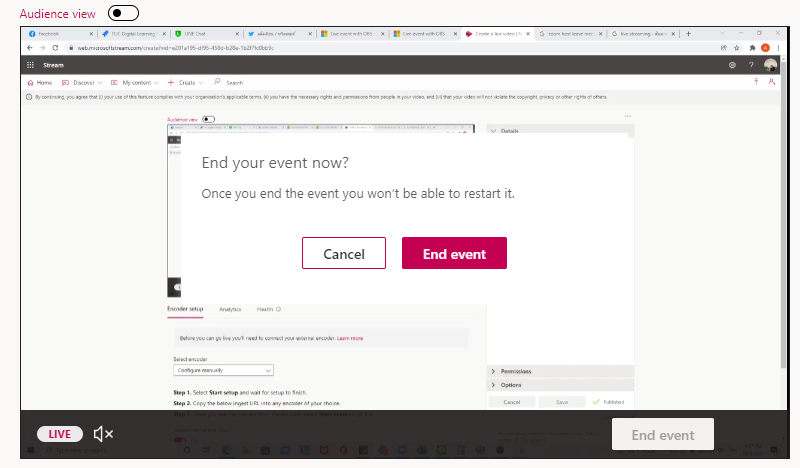Cancel the end event dialog
The height and width of the screenshot is (468, 800).
click(x=344, y=253)
